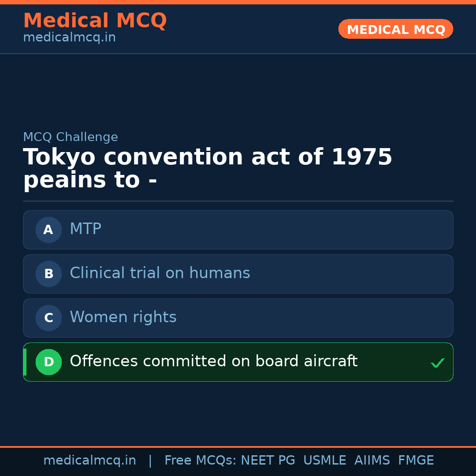This screenshot has height=476, width=476.
Task: Open medicalmcq.in link under header title
Action: (69, 38)
